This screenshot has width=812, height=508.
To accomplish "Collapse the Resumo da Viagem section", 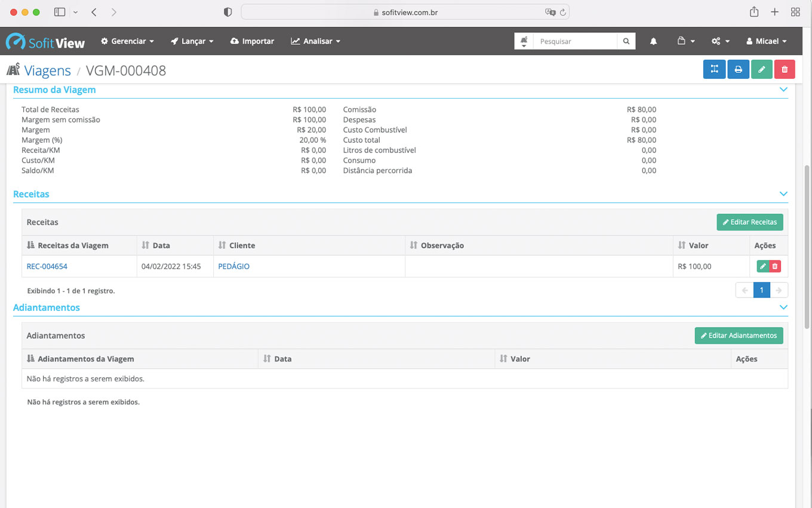I will click(x=783, y=90).
